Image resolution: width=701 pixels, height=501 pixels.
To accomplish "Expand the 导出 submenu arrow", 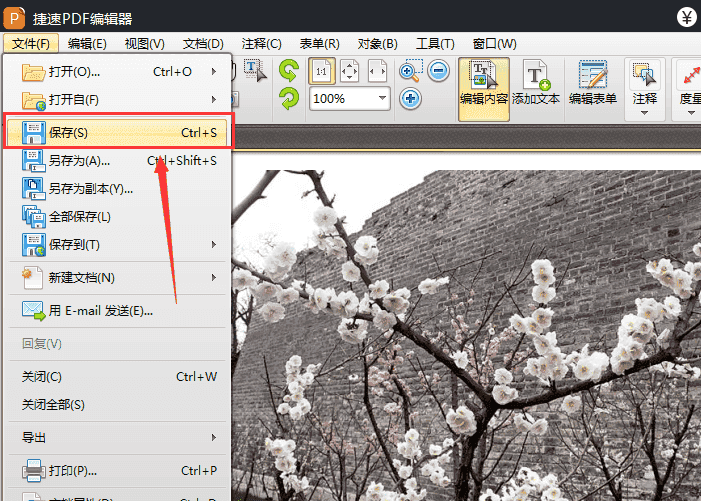I will click(x=214, y=437).
